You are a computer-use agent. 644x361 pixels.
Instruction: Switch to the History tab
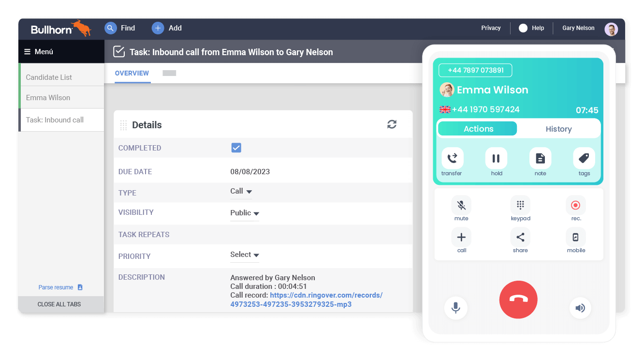pyautogui.click(x=558, y=129)
